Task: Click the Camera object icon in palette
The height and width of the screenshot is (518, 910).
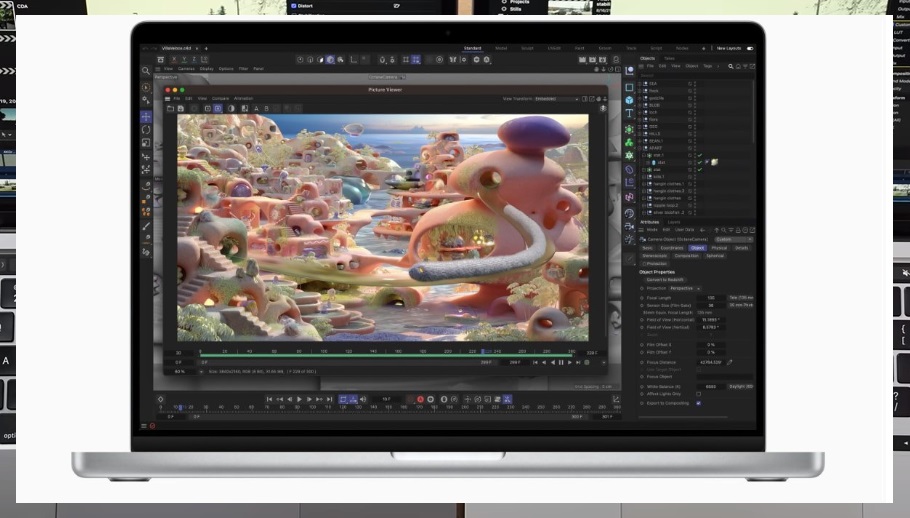Action: click(x=629, y=226)
